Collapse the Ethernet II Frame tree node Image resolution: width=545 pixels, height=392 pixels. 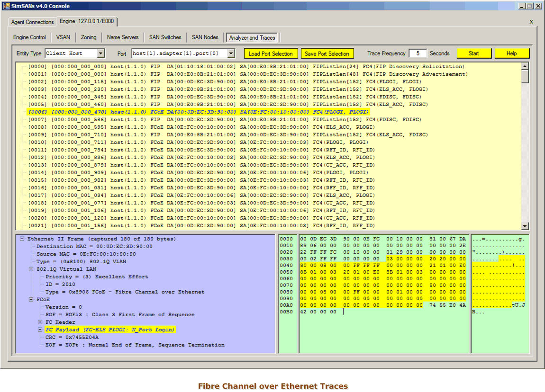point(22,239)
